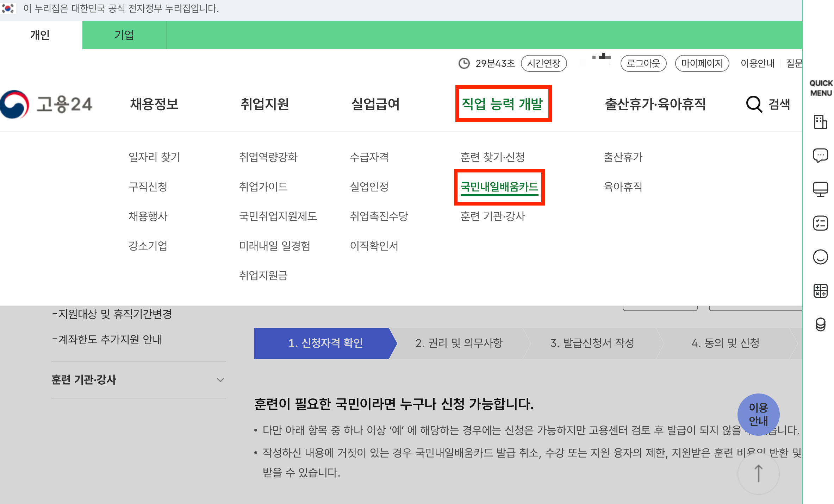Click the 시간연장 button
This screenshot has height=504, width=834.
tap(543, 63)
